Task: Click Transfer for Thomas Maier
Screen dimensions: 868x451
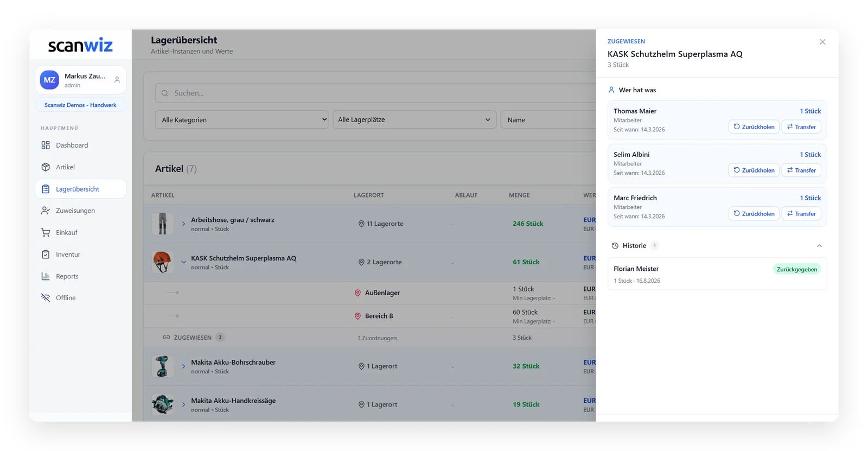Action: click(801, 127)
